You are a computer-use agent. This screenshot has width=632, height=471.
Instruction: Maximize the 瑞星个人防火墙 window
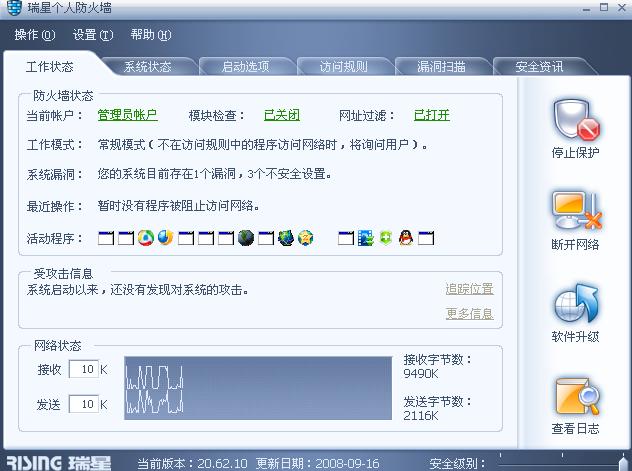tap(604, 7)
